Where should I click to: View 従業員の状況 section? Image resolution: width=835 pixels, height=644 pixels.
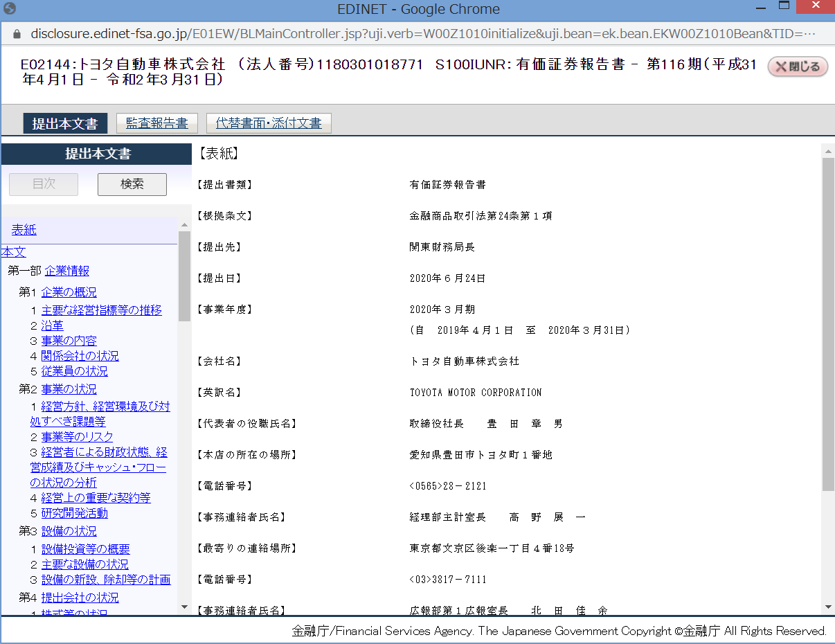point(75,371)
